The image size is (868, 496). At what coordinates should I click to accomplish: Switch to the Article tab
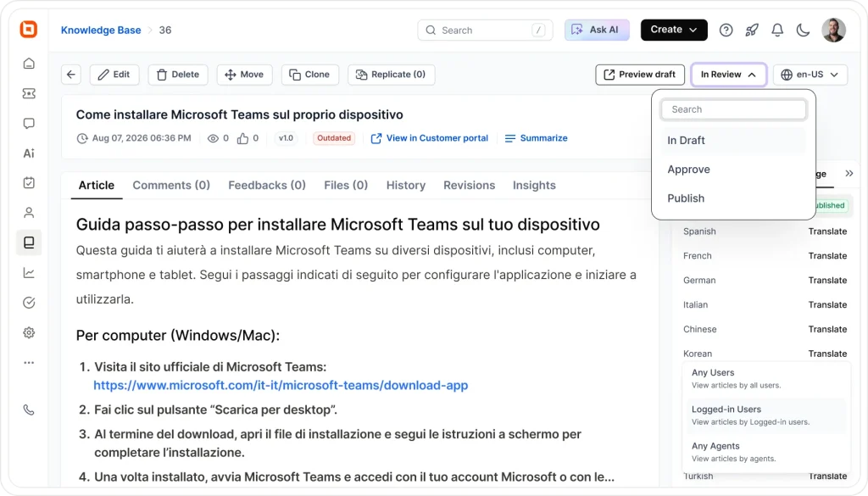tap(97, 185)
